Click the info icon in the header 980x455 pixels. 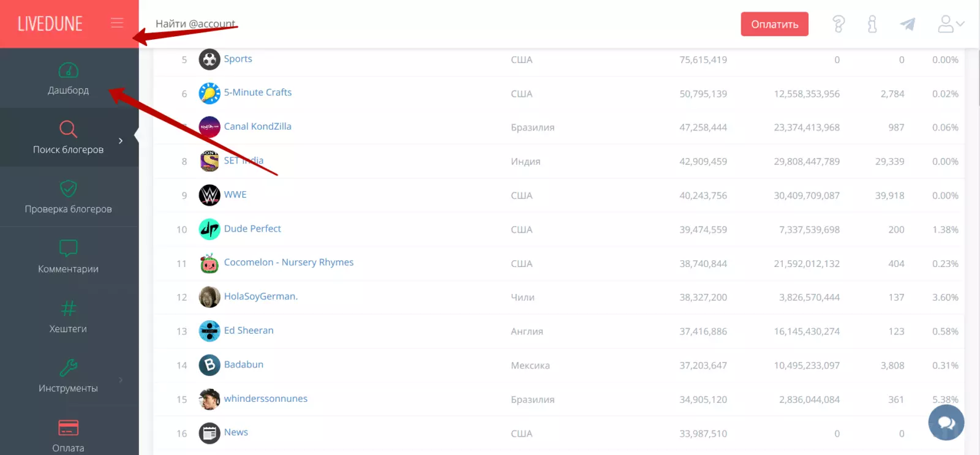[x=872, y=24]
